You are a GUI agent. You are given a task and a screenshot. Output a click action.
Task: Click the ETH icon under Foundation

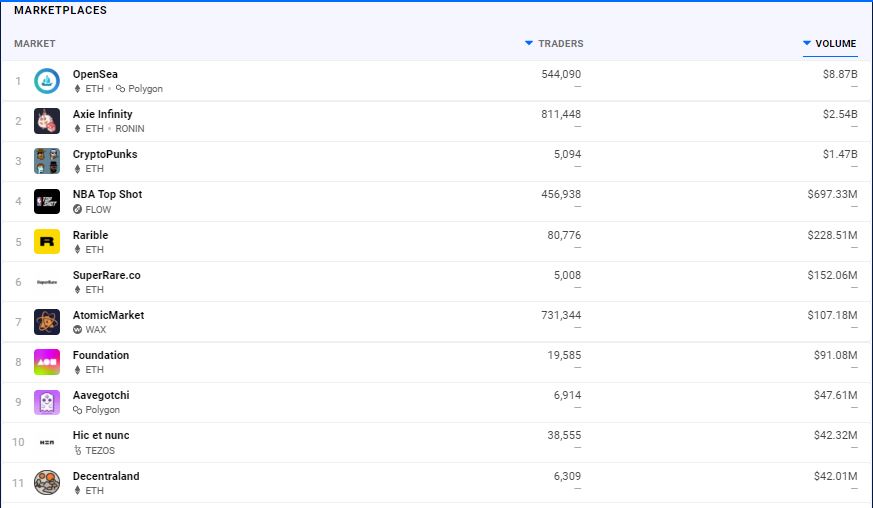click(x=77, y=370)
